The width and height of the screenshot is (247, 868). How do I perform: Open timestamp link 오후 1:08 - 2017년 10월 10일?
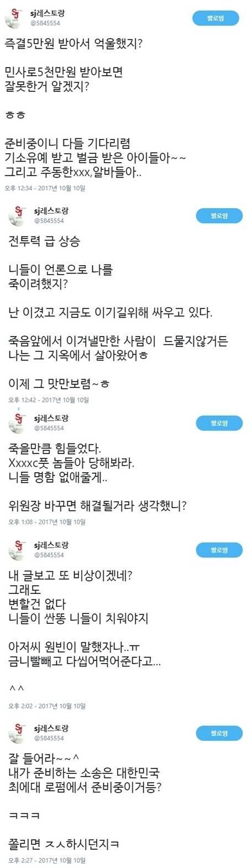tap(47, 521)
